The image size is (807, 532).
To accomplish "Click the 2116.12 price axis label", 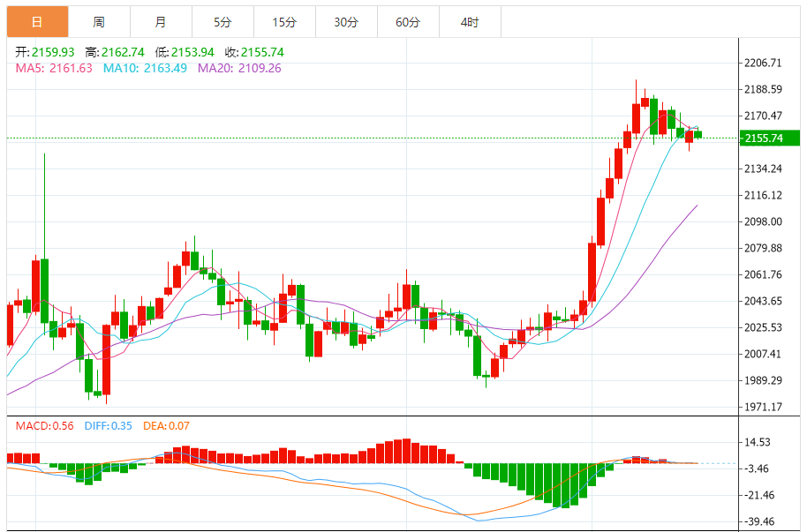I will 763,195.
